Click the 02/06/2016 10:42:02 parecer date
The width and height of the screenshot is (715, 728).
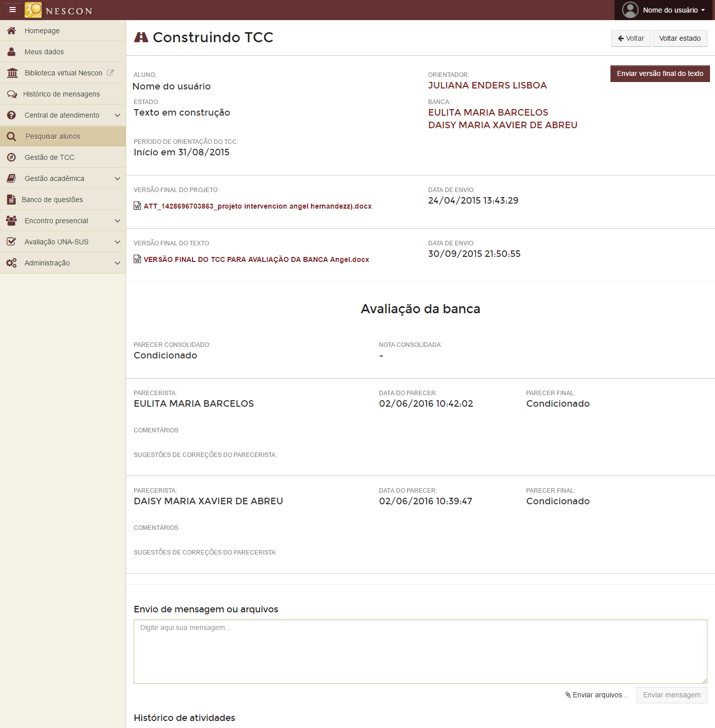click(x=426, y=404)
